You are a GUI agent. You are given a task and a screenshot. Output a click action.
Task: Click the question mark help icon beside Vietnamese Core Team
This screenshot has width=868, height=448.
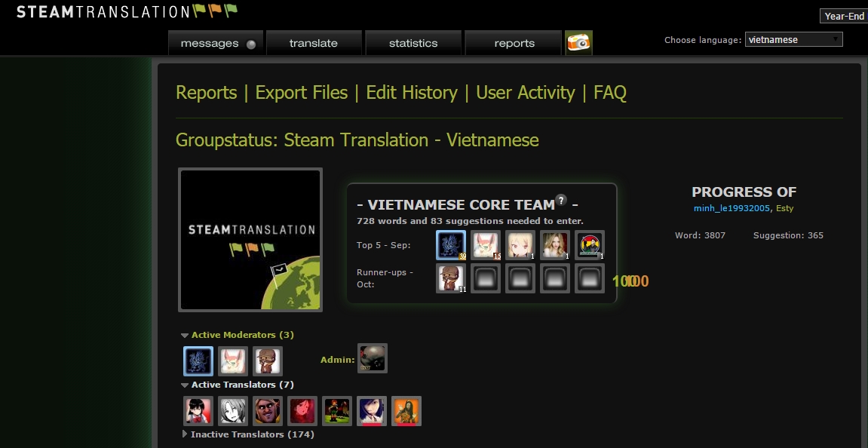[x=561, y=201]
